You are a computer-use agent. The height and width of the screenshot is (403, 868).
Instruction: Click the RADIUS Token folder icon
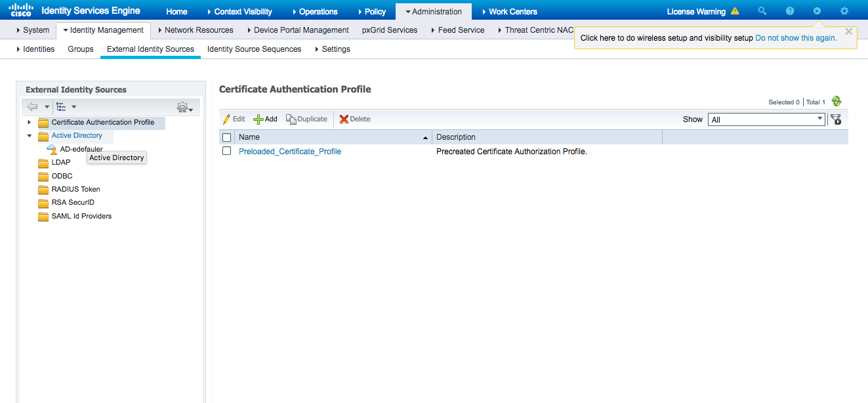pyautogui.click(x=43, y=190)
